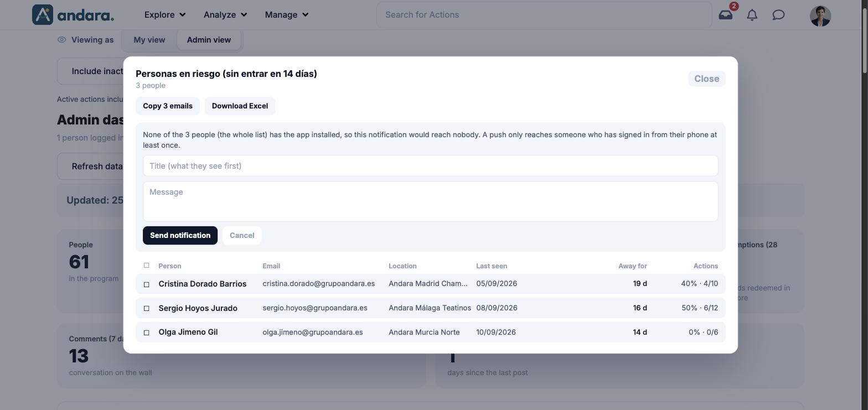Download Excel of at-risk people

[x=240, y=106]
